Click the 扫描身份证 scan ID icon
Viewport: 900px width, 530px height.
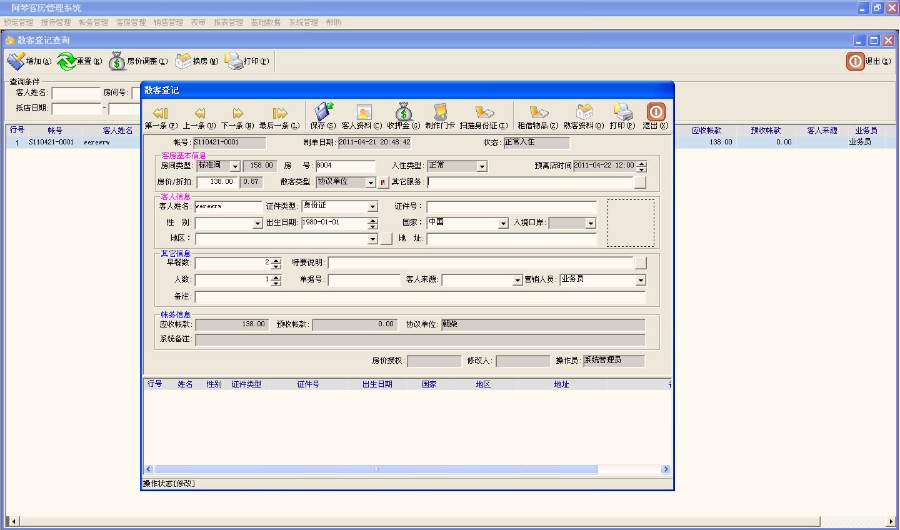(x=485, y=113)
